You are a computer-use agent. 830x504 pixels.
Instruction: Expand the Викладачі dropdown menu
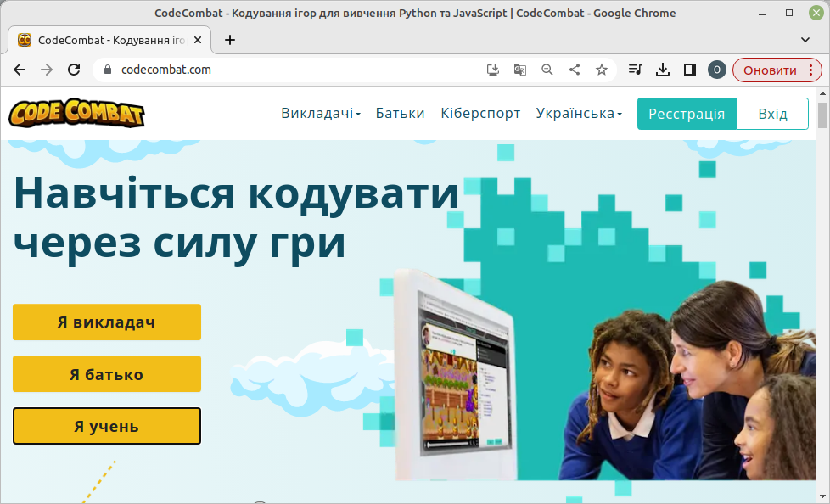[321, 114]
